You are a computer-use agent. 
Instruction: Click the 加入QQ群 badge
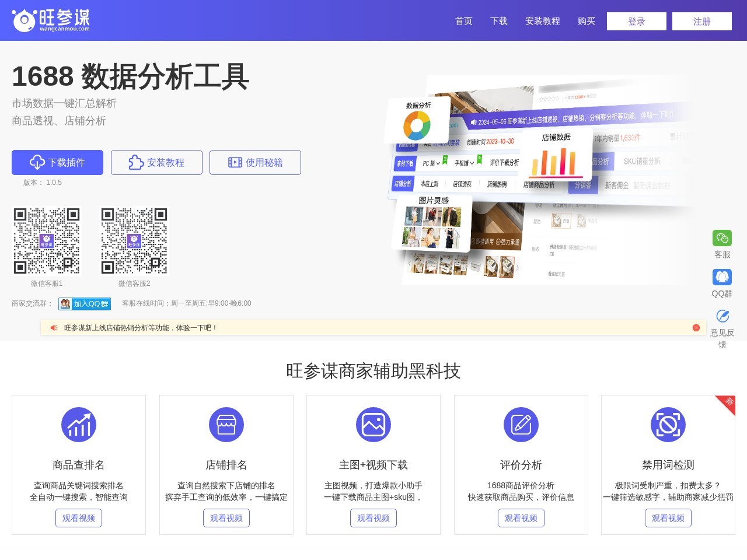(84, 304)
